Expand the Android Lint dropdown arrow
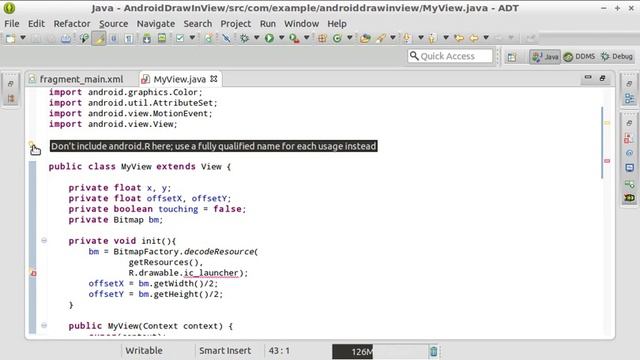 click(192, 38)
